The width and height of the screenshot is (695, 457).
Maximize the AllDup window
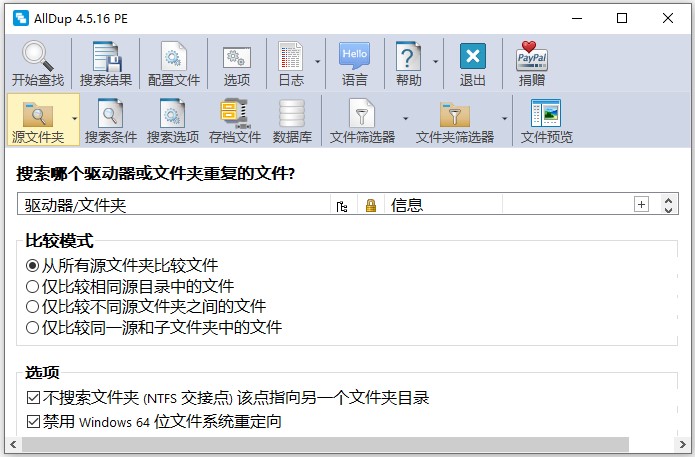622,18
